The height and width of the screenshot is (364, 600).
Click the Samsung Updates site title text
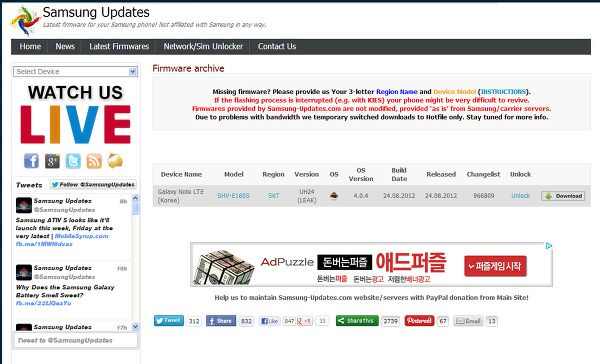(96, 12)
